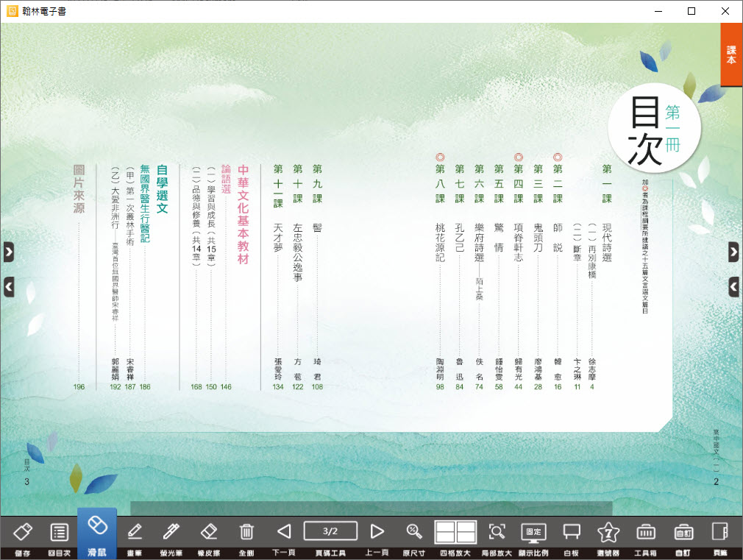Click the 3/2 page number field
Screen dimensions: 743x560
(x=330, y=531)
